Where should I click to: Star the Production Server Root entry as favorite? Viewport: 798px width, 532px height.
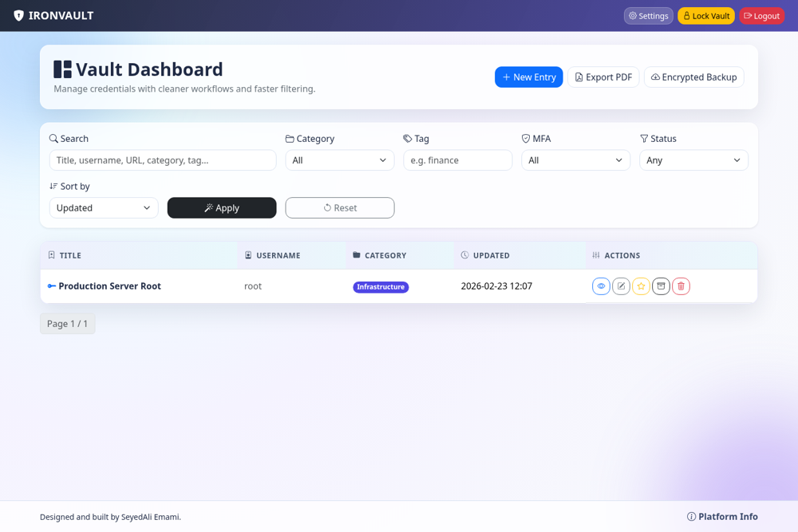[x=641, y=286]
